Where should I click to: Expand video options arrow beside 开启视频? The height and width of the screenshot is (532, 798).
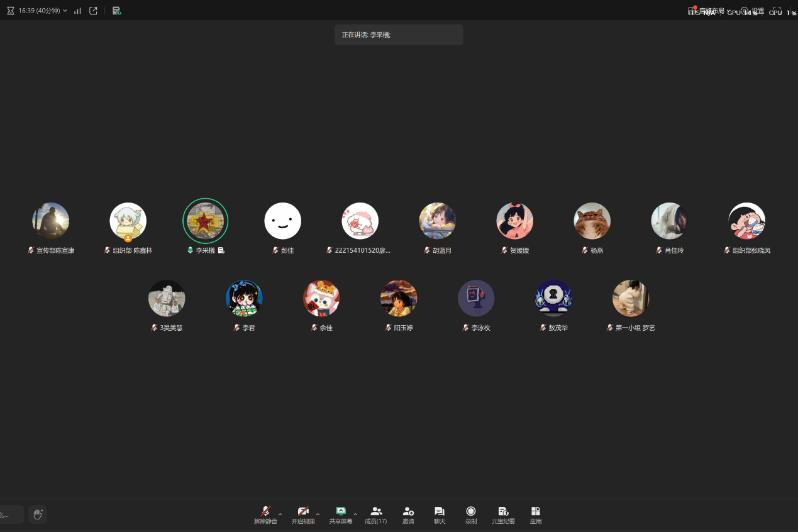pyautogui.click(x=318, y=514)
